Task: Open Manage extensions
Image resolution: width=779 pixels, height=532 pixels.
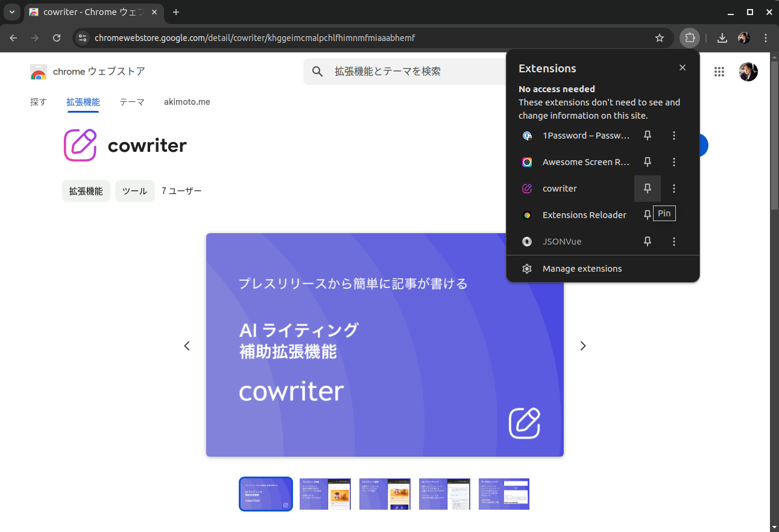Action: point(603,269)
